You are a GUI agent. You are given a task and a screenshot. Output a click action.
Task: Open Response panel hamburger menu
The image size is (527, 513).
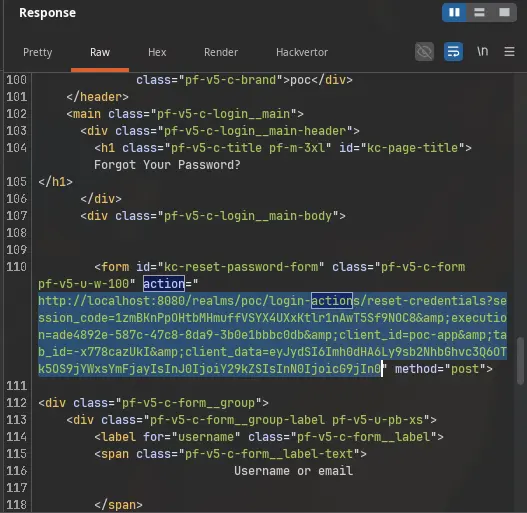(509, 52)
